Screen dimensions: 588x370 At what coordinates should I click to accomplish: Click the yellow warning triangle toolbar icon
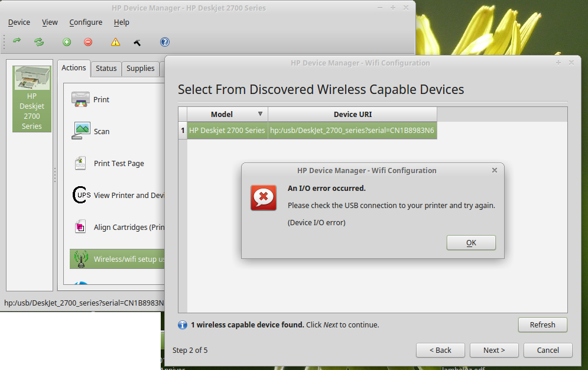(x=116, y=42)
